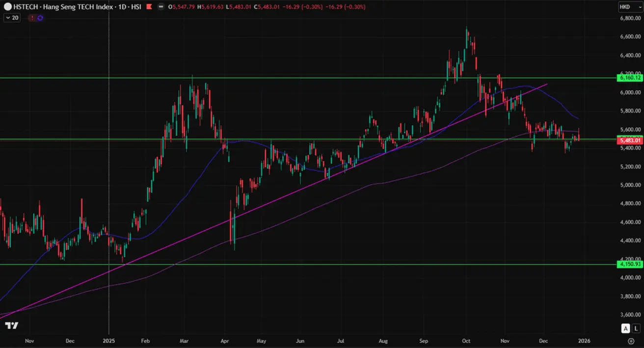
Task: Toggle log scale with the L button
Action: tap(635, 328)
